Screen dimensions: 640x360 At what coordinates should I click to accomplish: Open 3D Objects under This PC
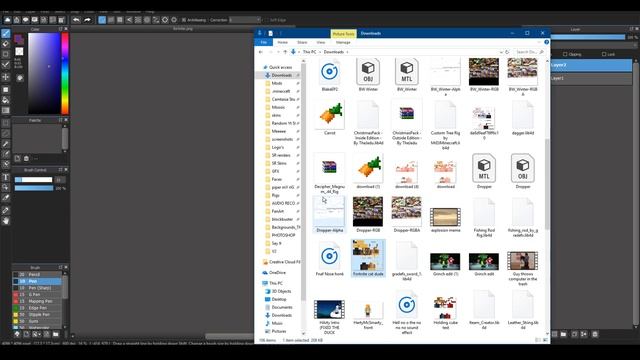(x=279, y=291)
